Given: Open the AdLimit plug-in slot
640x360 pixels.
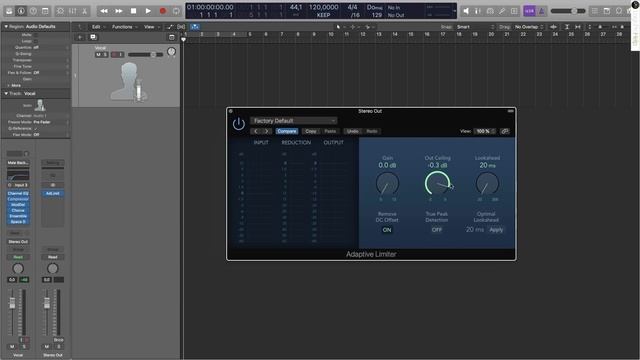Looking at the screenshot, I should click(x=53, y=193).
